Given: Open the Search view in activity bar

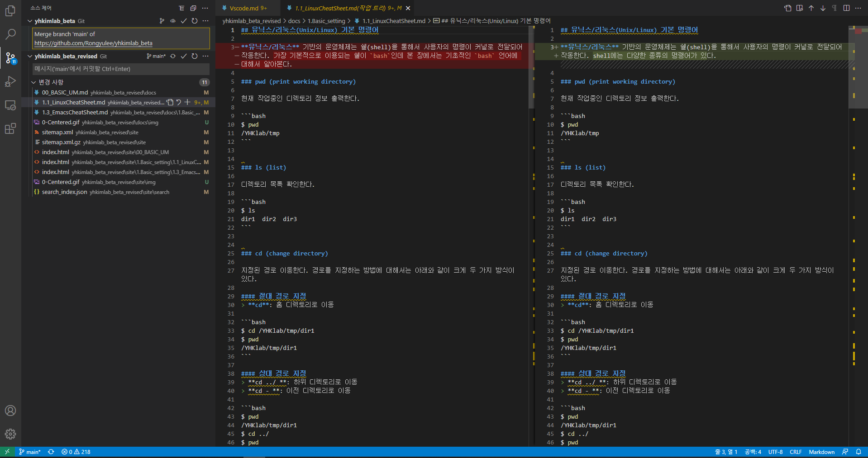Looking at the screenshot, I should pos(10,34).
